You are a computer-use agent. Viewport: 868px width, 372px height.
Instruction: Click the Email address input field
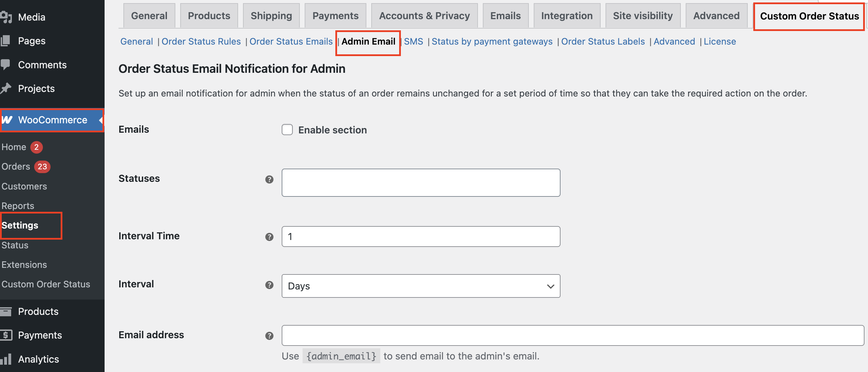point(573,335)
